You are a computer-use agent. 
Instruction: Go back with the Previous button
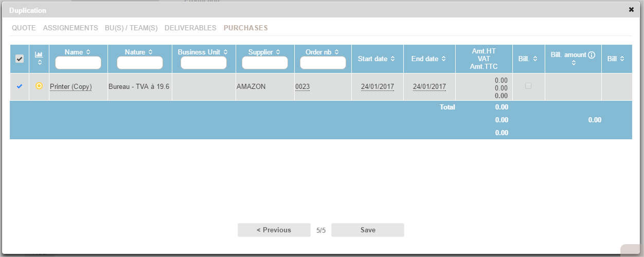274,230
